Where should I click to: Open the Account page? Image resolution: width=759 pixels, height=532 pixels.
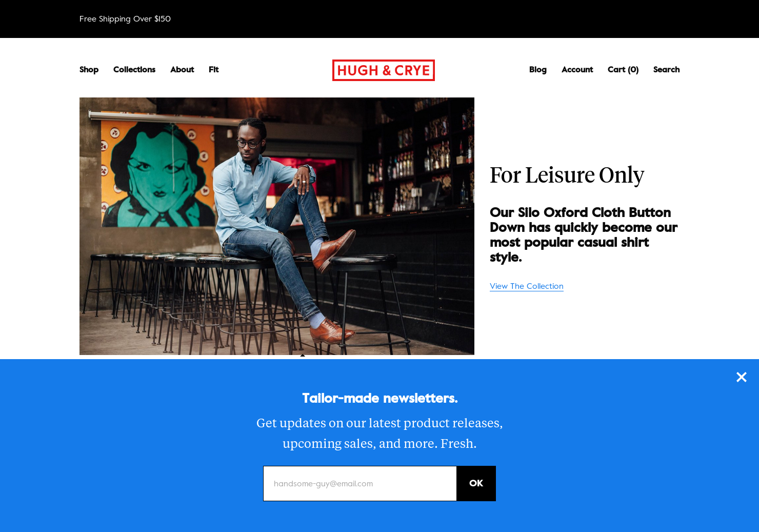coord(577,70)
